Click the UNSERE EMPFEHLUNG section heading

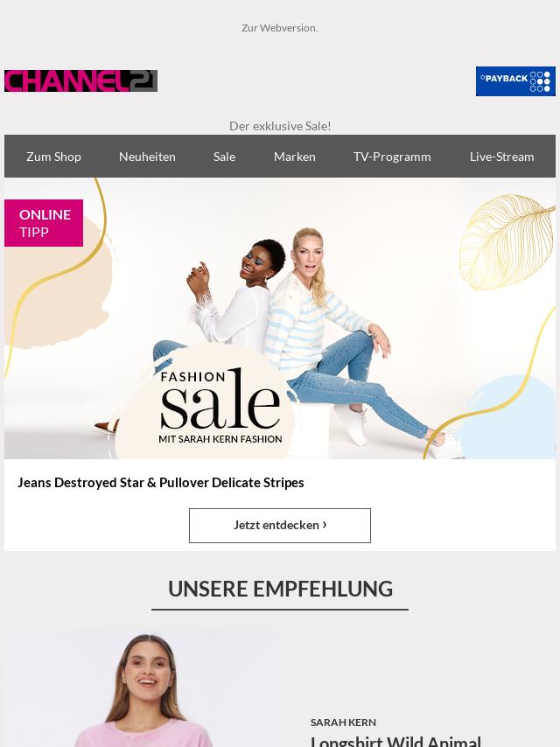click(x=280, y=589)
